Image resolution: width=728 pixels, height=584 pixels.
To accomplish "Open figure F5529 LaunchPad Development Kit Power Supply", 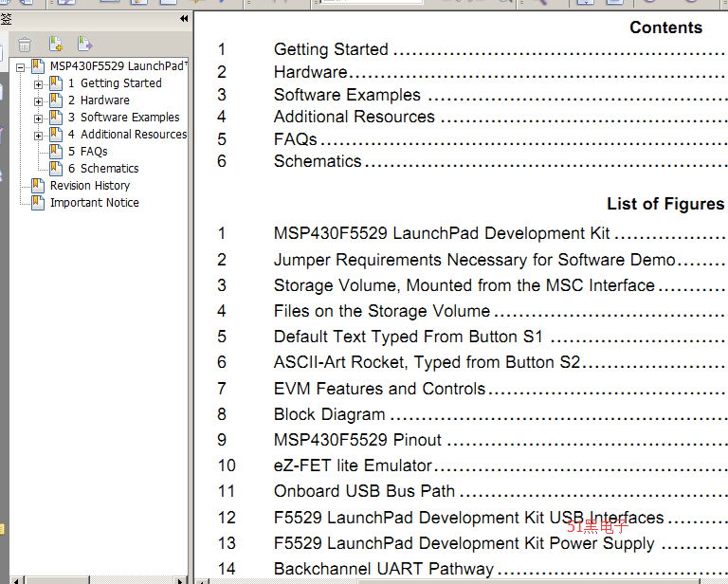I will tap(464, 543).
